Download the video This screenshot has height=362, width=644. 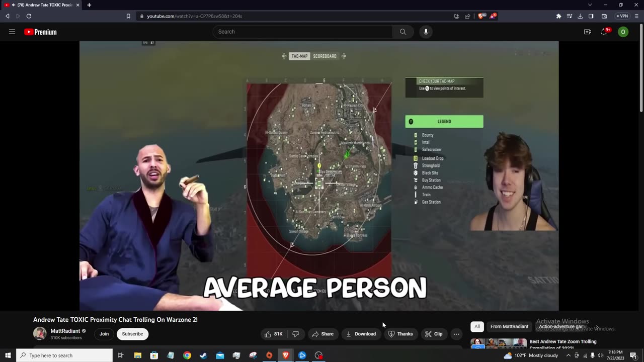pos(361,334)
